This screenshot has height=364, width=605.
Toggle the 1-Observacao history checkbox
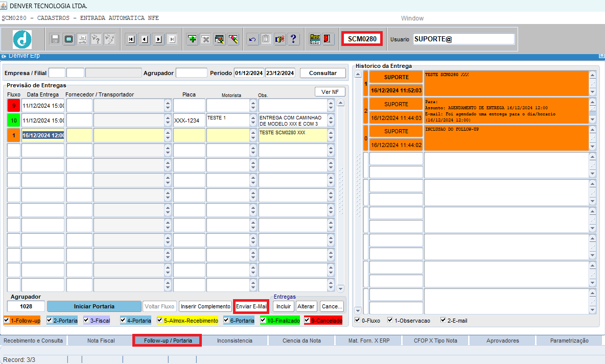390,320
